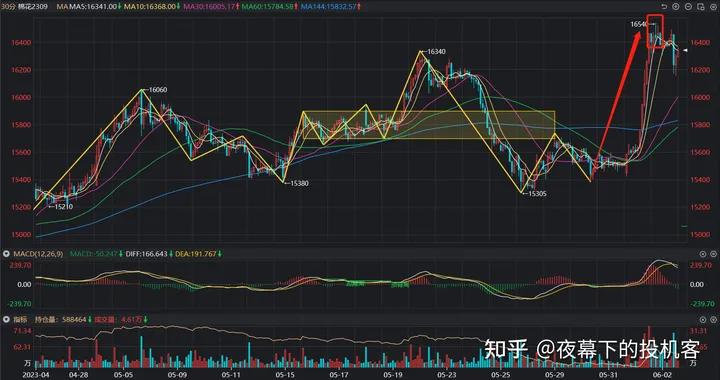Viewport: 720px width, 380px height.
Task: Click the chart screenshot save icon
Action: tap(701, 6)
